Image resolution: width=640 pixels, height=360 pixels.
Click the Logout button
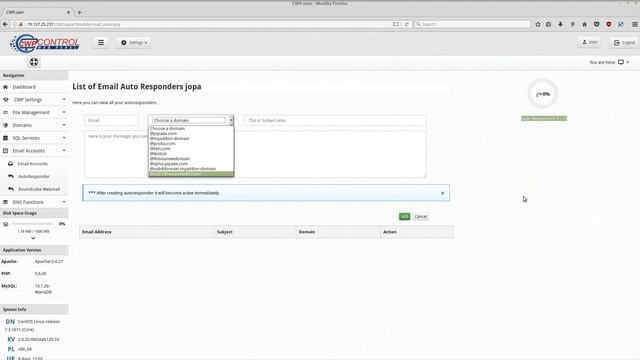click(624, 42)
